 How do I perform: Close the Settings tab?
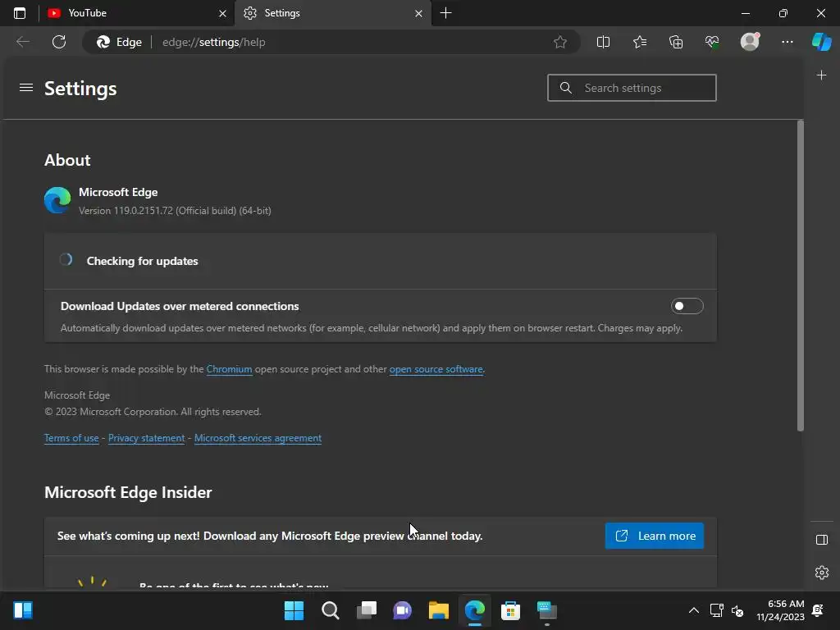click(418, 13)
